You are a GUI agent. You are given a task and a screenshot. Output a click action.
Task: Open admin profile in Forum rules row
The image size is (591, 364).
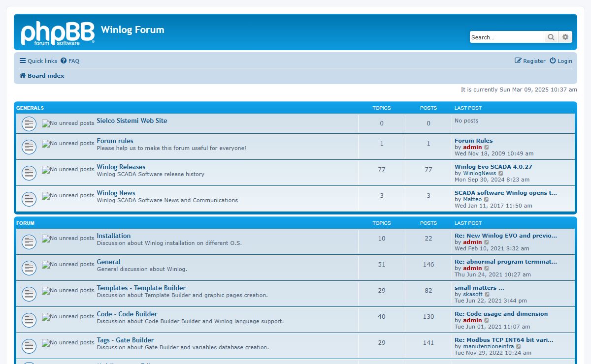[x=472, y=147]
